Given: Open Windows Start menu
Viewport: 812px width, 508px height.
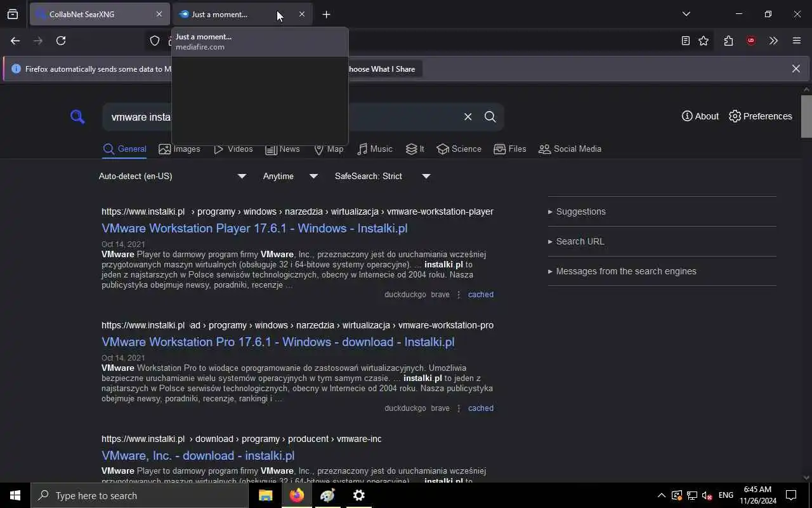Looking at the screenshot, I should pyautogui.click(x=15, y=495).
